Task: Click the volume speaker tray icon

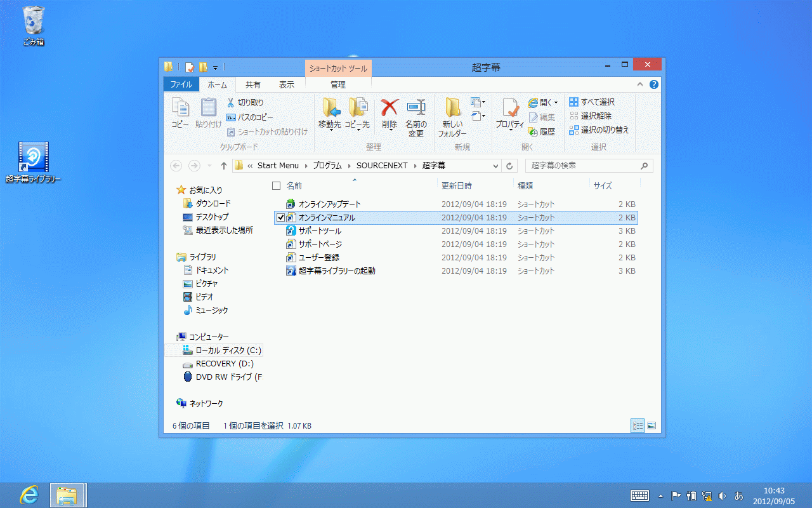Action: [x=722, y=495]
